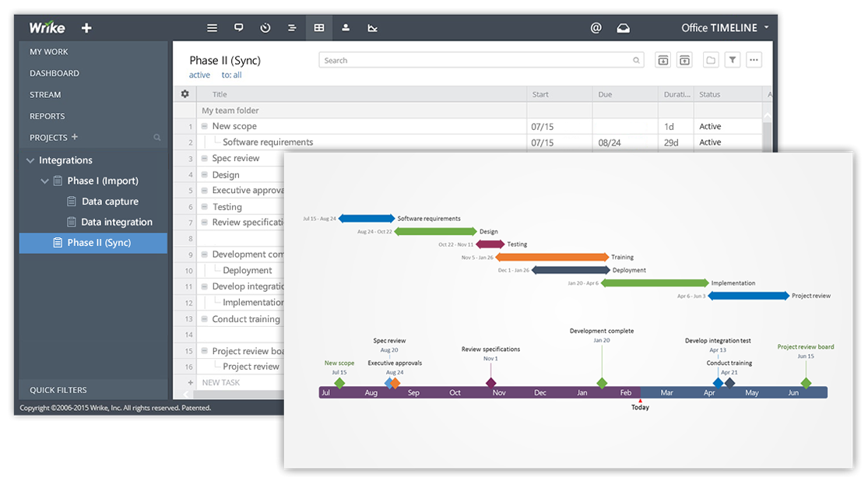868x495 pixels.
Task: Open the analytics chart view icon
Action: (373, 28)
